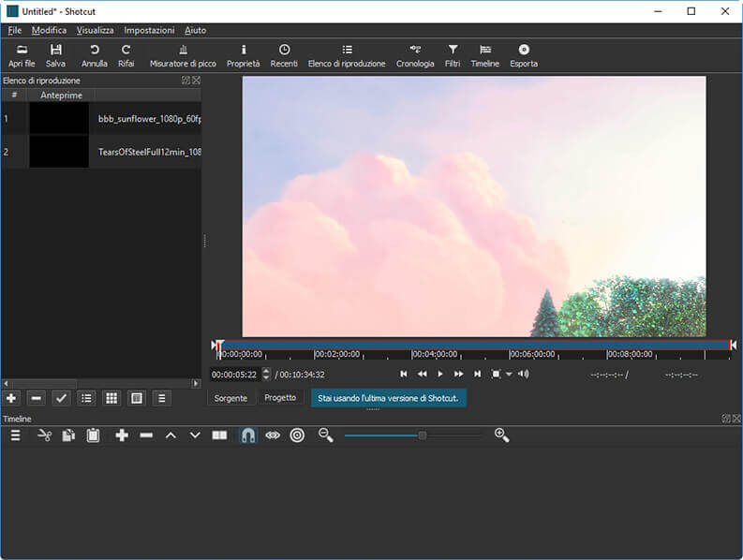Open the Recenti files panel

284,55
